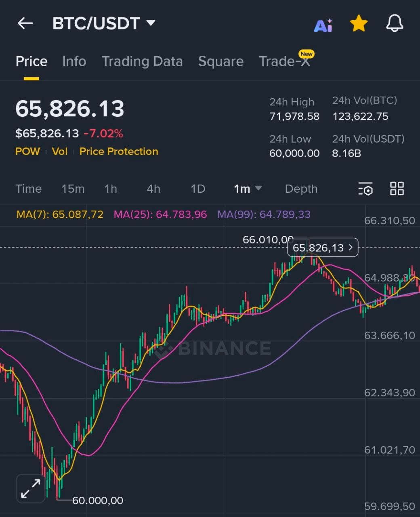Open the four-square grid layout icon

coord(397,189)
